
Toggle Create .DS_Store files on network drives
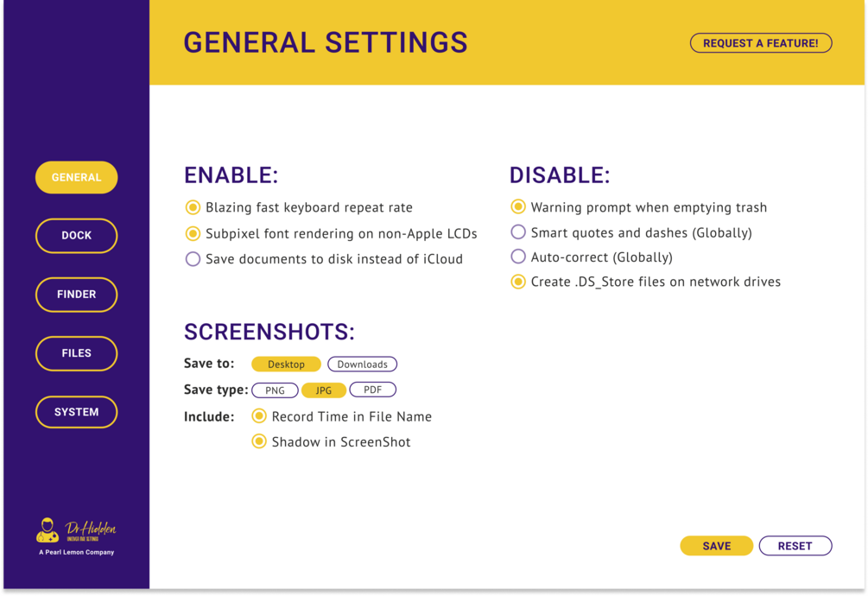[518, 282]
